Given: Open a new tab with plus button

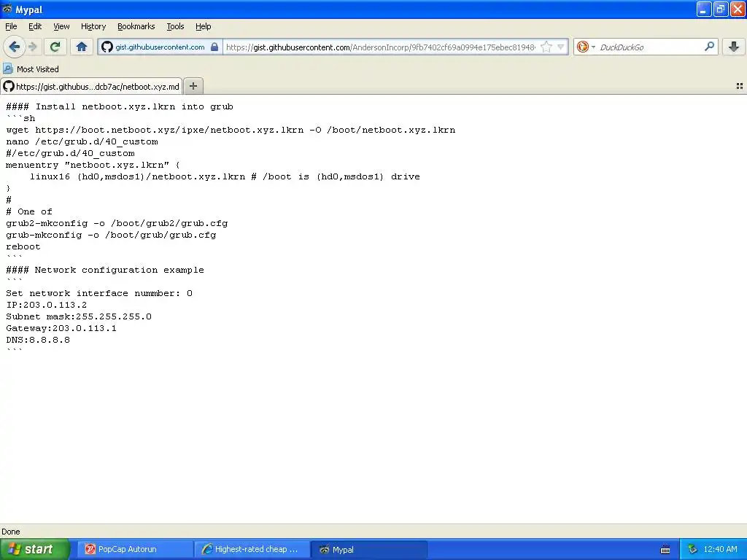Looking at the screenshot, I should [193, 86].
